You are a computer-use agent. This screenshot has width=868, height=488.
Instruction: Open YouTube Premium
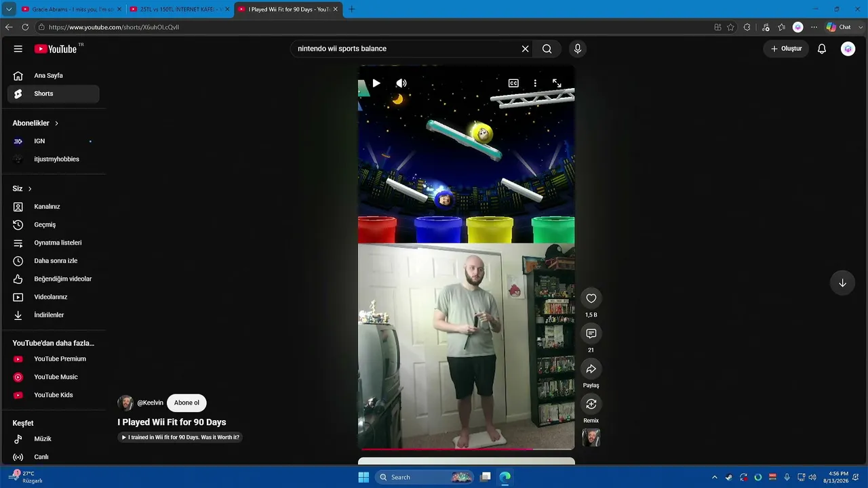point(54,359)
